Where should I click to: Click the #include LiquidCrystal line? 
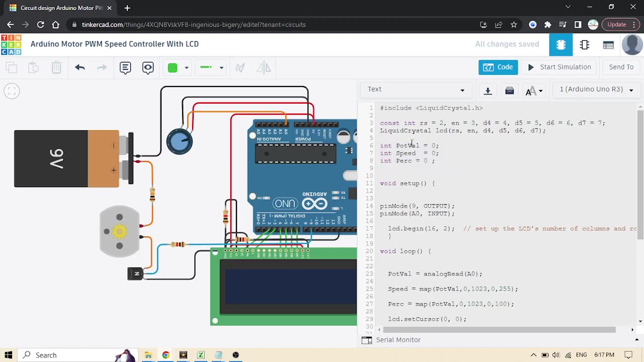(431, 108)
